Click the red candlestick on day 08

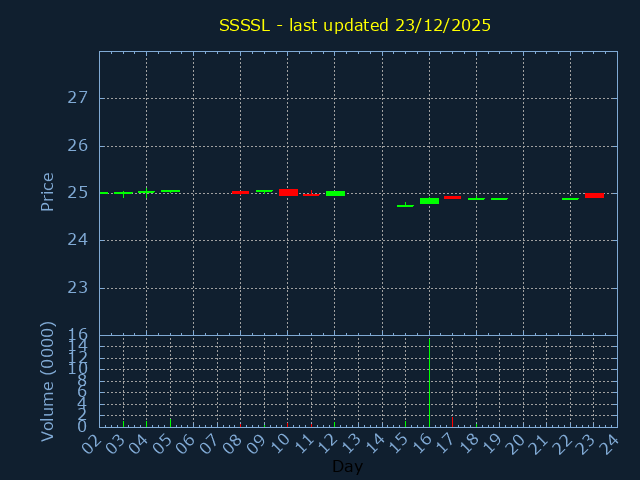(240, 192)
